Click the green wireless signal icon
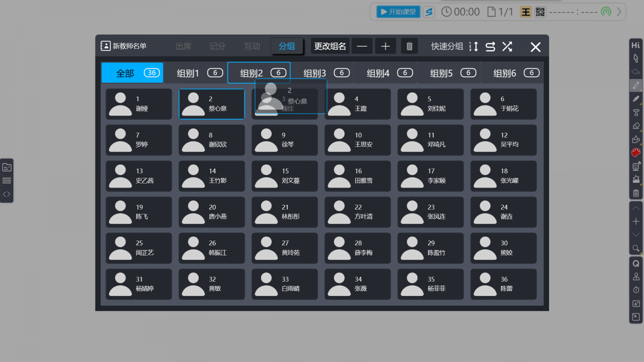 tap(606, 12)
